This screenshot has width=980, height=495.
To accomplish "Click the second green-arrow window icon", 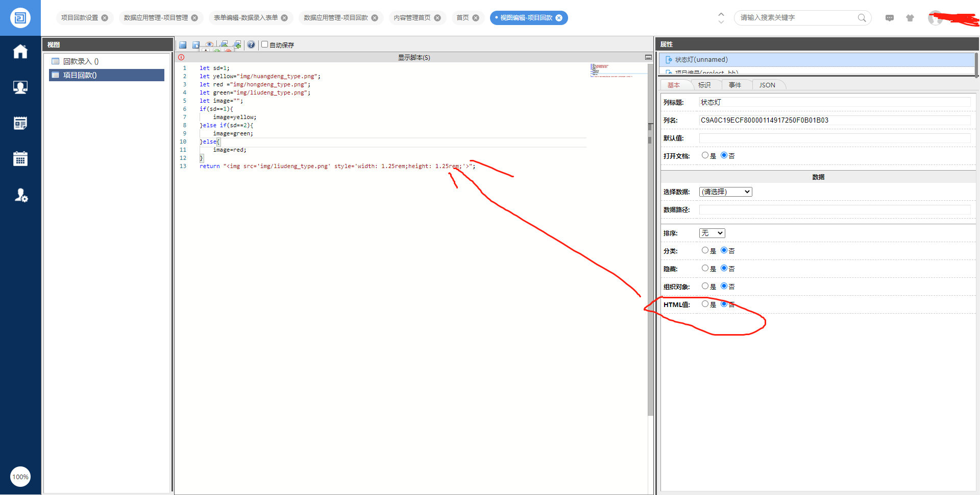I will tap(237, 44).
